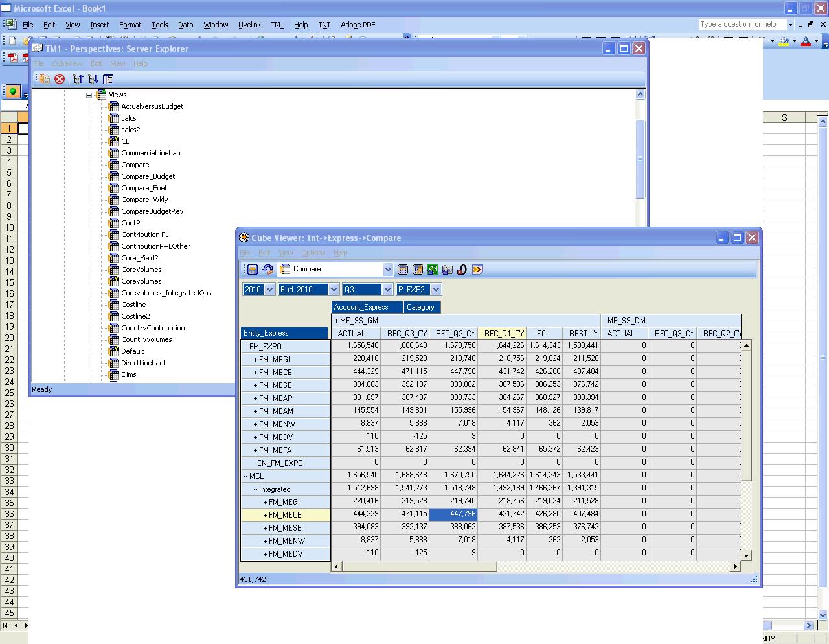Click the Account_Express dimension button

pyautogui.click(x=367, y=307)
